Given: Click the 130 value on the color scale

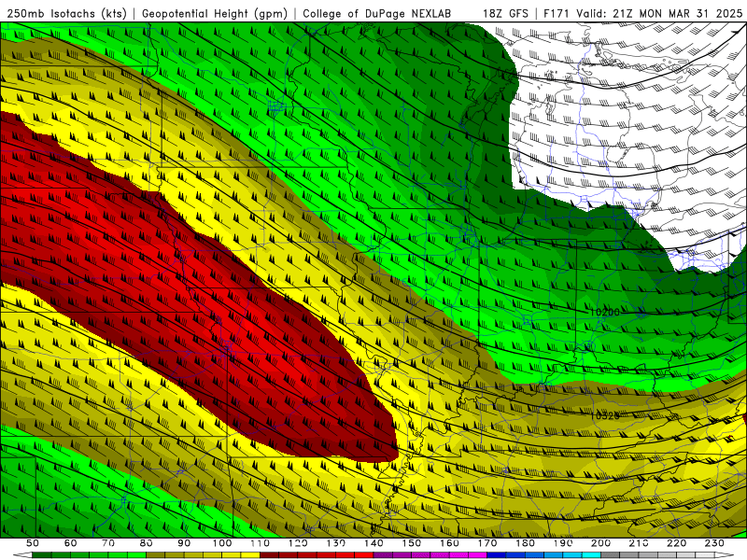Looking at the screenshot, I should pos(336,543).
